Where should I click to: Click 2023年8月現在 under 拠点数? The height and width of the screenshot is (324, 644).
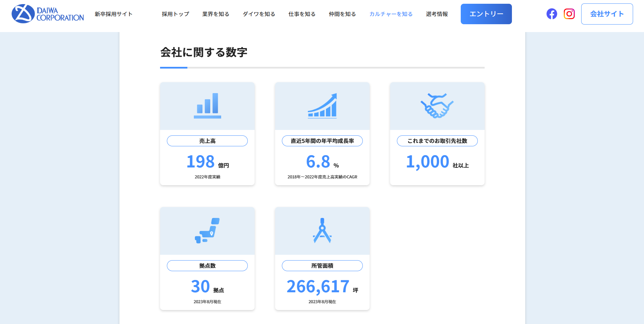click(x=207, y=302)
